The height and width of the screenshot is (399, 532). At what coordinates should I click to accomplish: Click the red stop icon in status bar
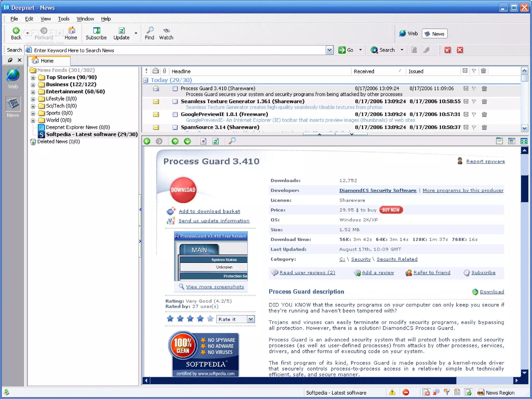[x=405, y=392]
